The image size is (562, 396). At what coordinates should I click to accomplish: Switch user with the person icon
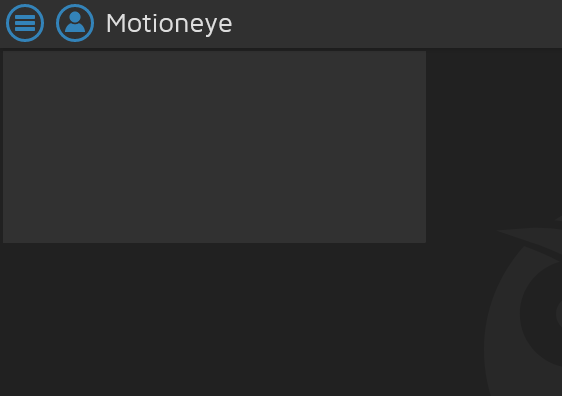[x=75, y=23]
